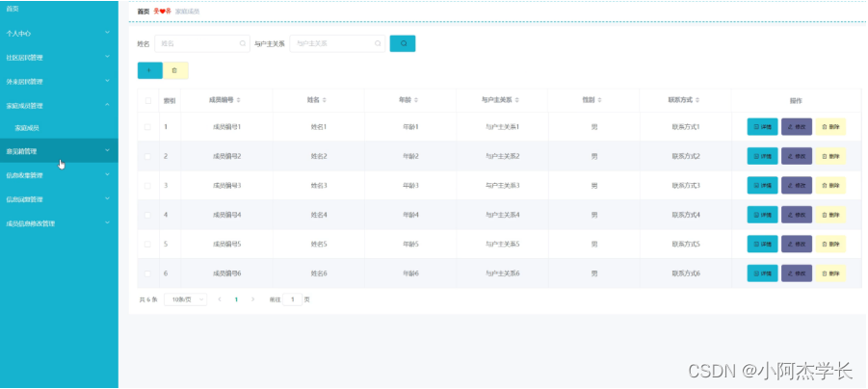Go to the previous page arrow in pagination
Image resolution: width=868 pixels, height=389 pixels.
click(x=220, y=299)
